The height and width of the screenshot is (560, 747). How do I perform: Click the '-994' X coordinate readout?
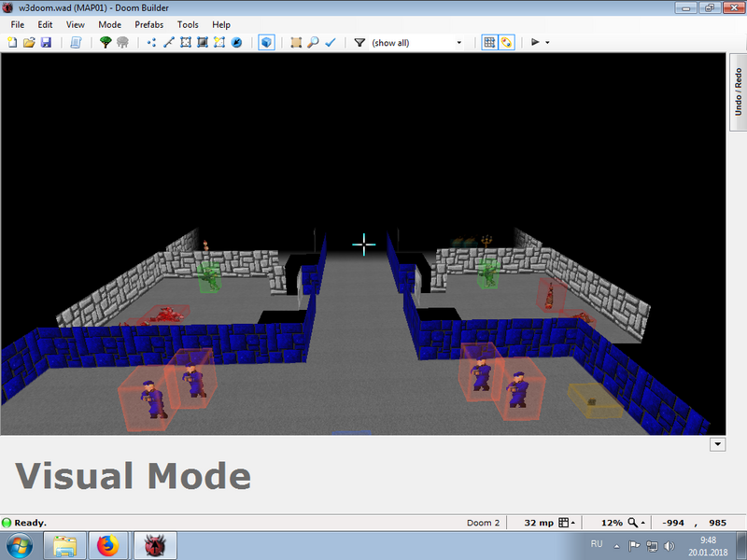[673, 523]
